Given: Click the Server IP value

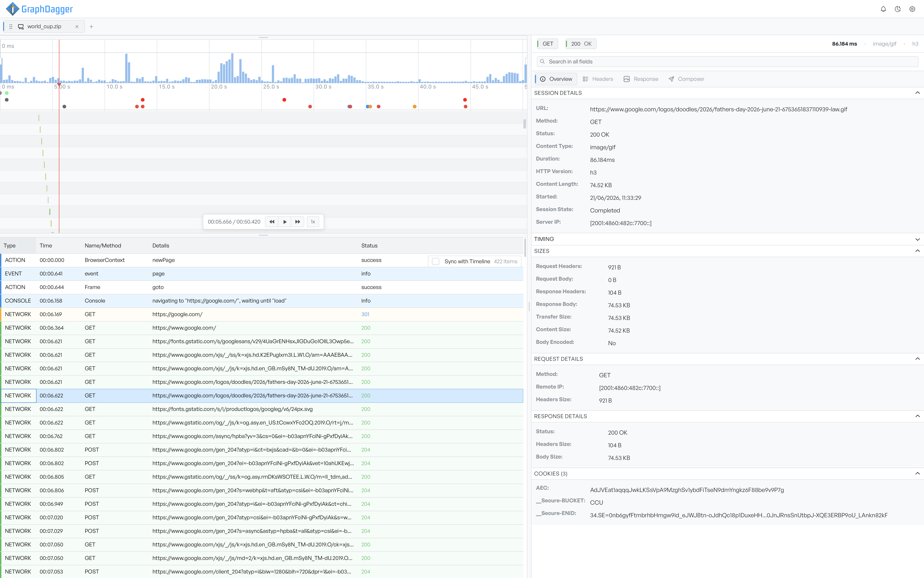Looking at the screenshot, I should click(620, 223).
